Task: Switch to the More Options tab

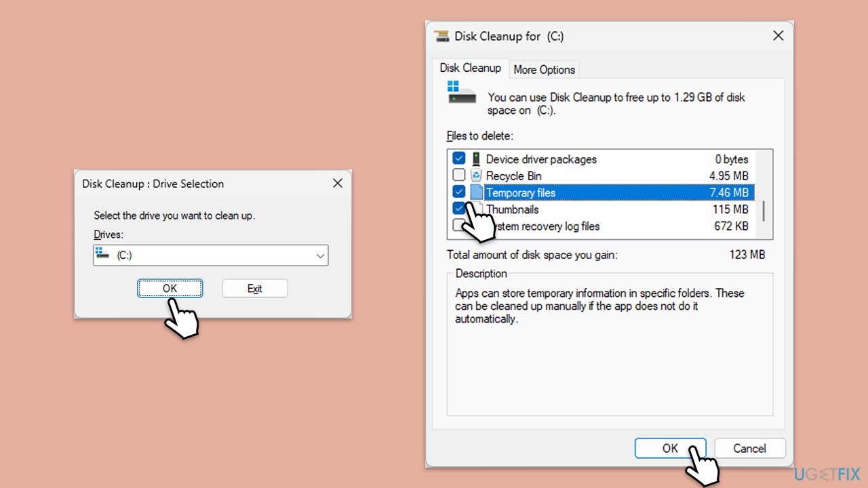Action: pyautogui.click(x=544, y=69)
